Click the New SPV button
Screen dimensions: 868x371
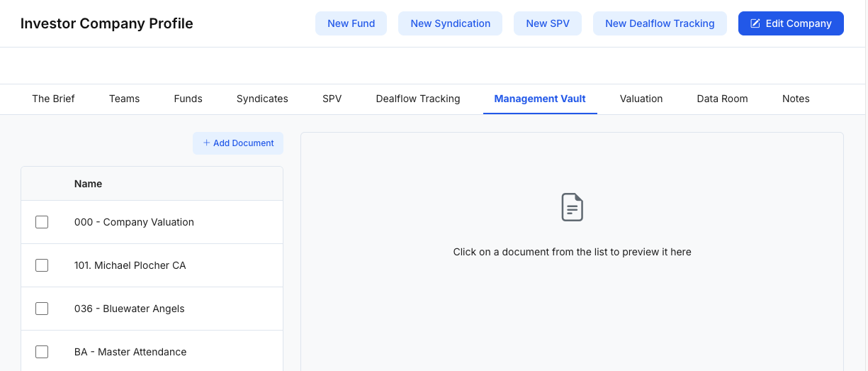coord(547,23)
